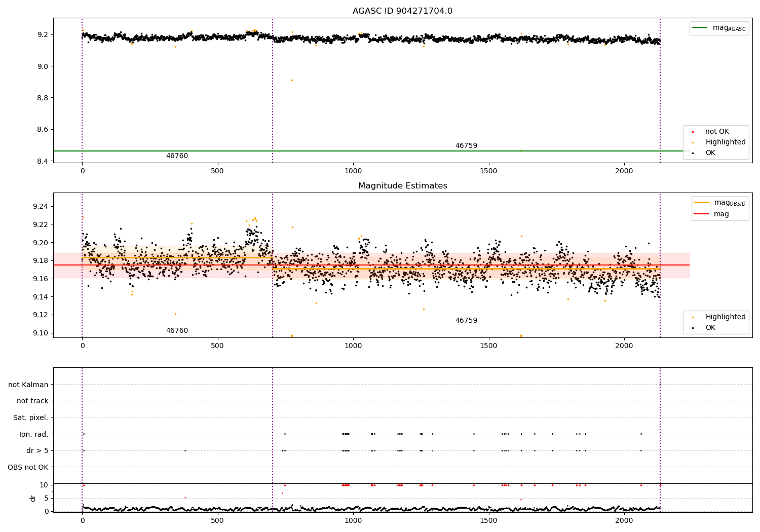Click 46759 label in Magnitude Estimates plot
The height and width of the screenshot is (532, 760).
466,321
